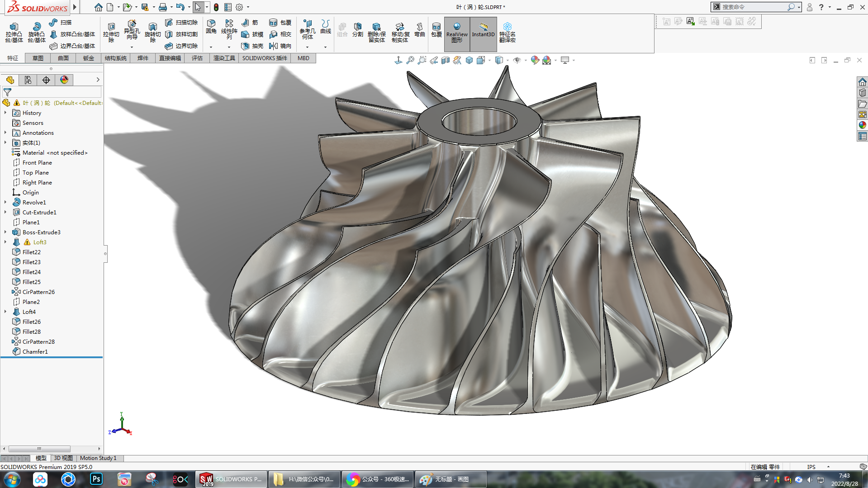This screenshot has height=488, width=868.
Task: Click the Previous View icon
Action: [434, 60]
